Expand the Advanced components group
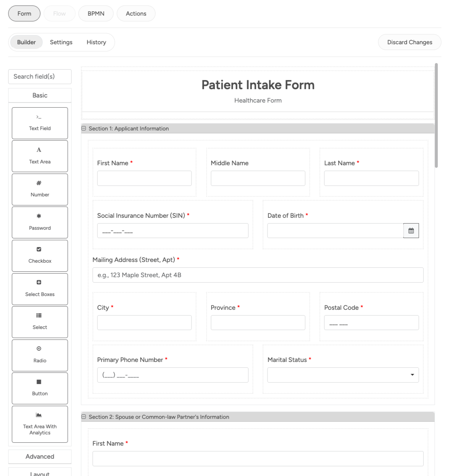This screenshot has width=473, height=476. coord(40,456)
